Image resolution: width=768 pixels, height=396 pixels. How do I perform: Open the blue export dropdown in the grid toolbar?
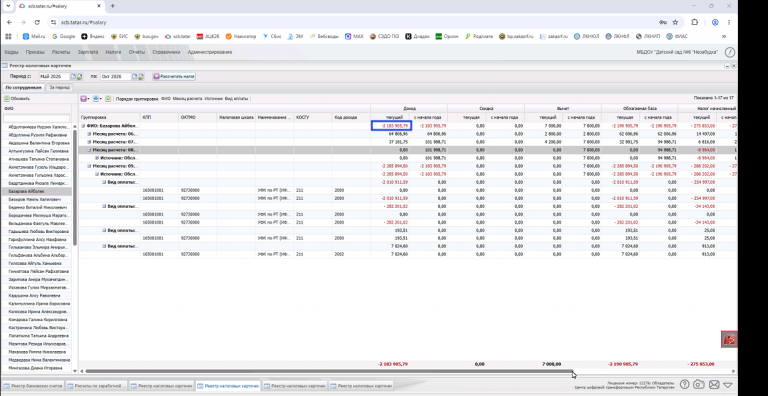pyautogui.click(x=97, y=99)
